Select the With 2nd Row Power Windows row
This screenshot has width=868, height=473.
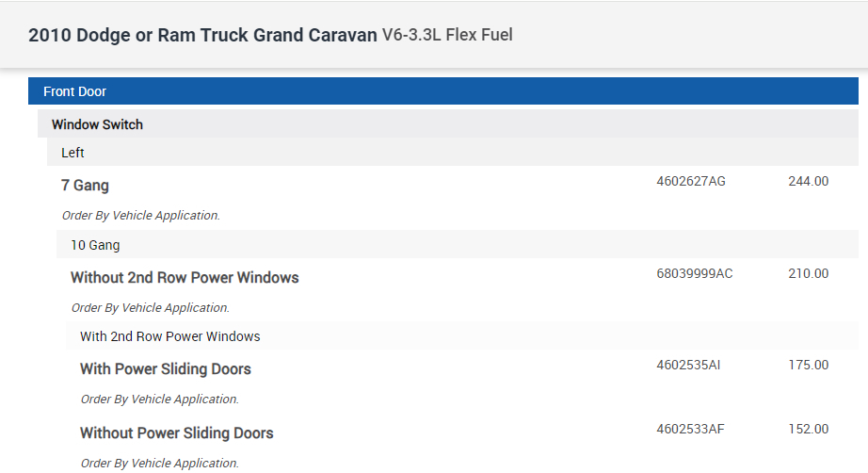[169, 336]
